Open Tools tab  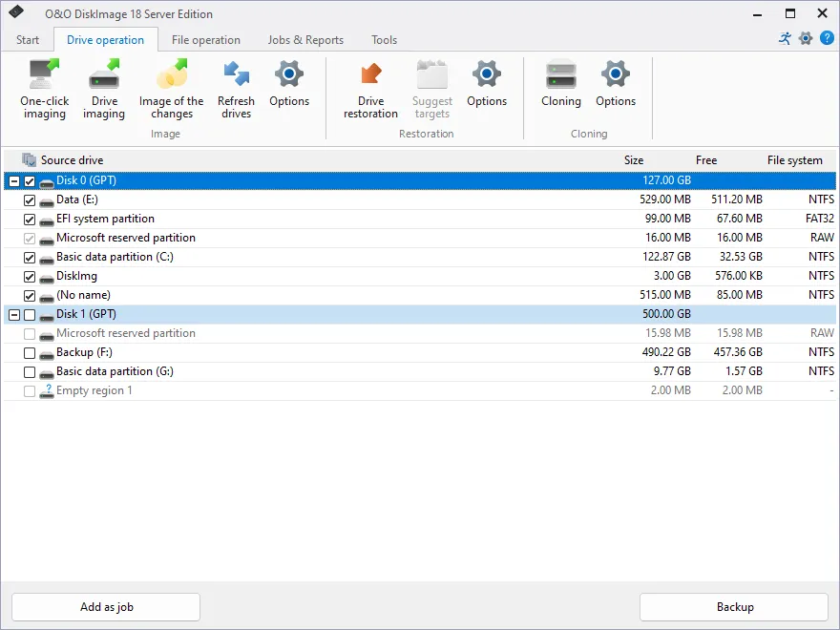pyautogui.click(x=384, y=40)
